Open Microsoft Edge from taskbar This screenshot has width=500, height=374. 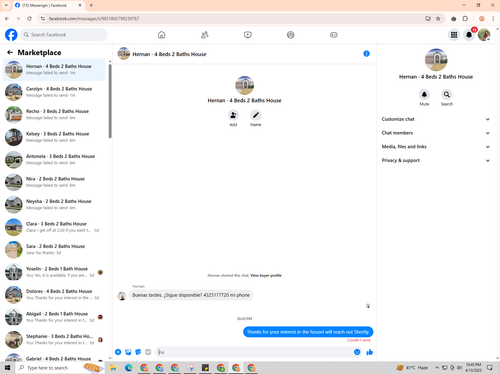pos(129,368)
